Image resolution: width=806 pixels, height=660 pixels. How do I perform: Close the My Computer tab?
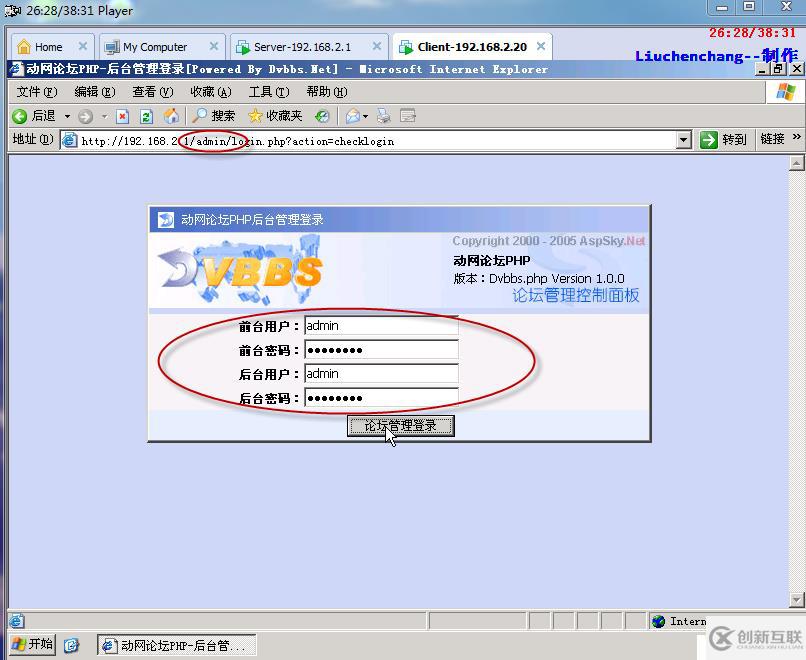(214, 46)
